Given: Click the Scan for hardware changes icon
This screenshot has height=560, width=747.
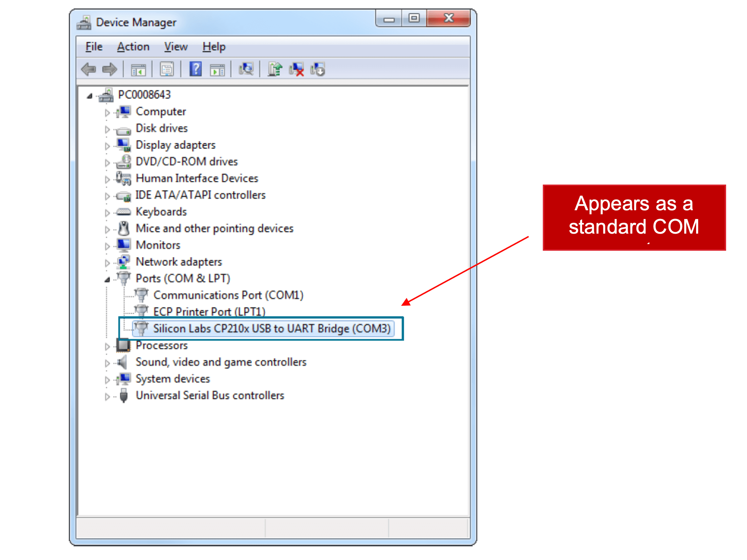Looking at the screenshot, I should pos(247,69).
